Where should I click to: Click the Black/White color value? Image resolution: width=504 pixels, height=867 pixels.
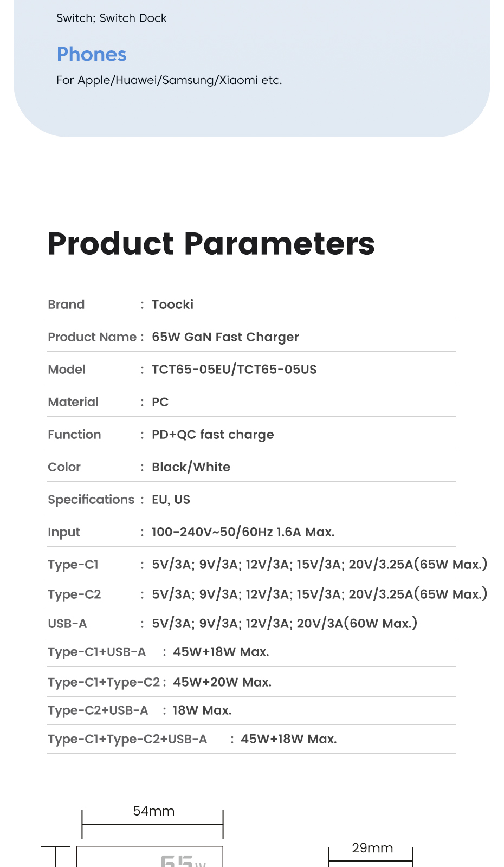[191, 467]
